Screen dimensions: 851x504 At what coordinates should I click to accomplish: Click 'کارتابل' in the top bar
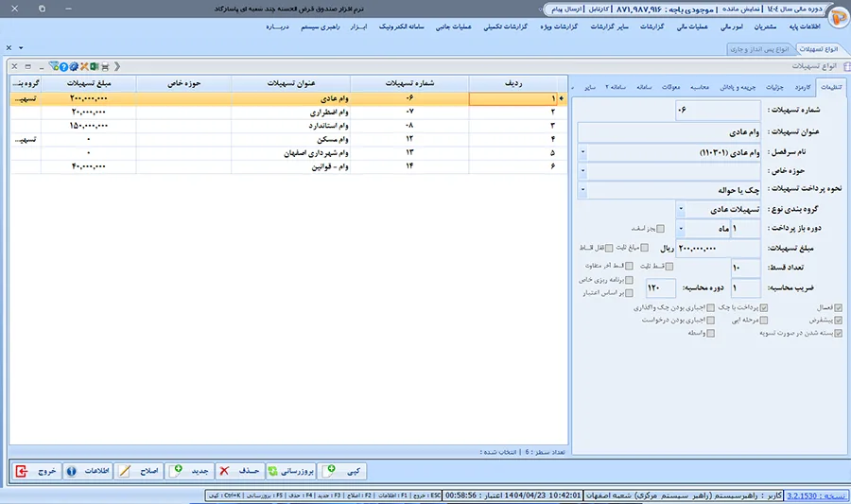tap(599, 9)
